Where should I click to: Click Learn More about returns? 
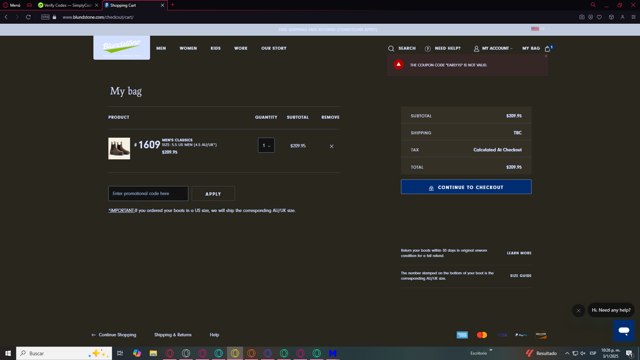pyautogui.click(x=519, y=253)
